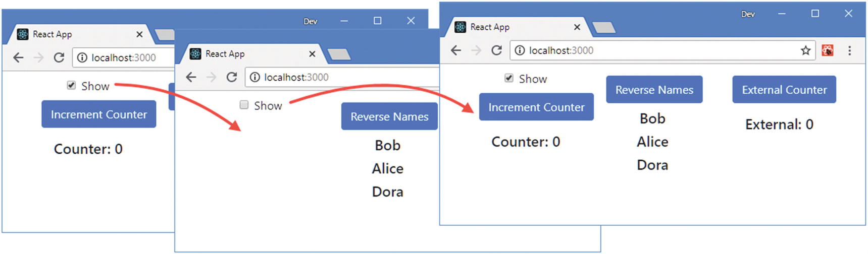Reload the page in the rightmost browser window
The height and width of the screenshot is (254, 868).
[x=496, y=50]
